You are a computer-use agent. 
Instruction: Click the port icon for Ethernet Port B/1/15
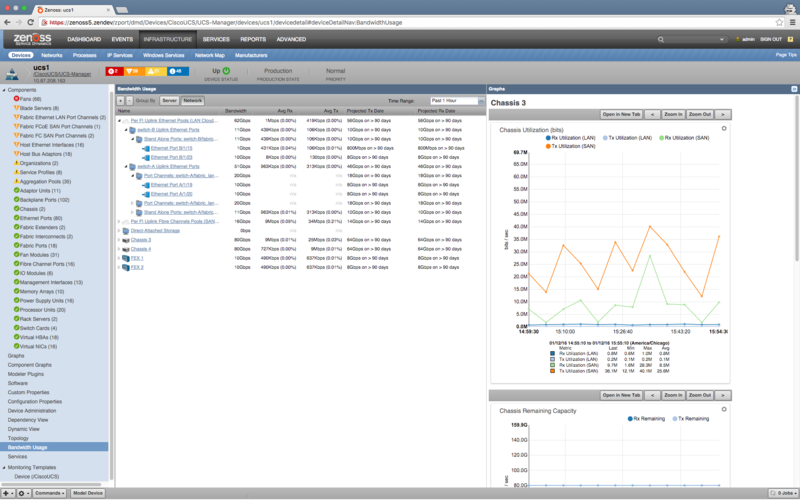[x=146, y=148]
